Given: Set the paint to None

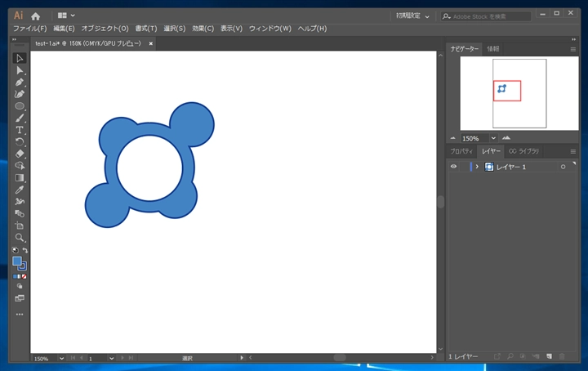Looking at the screenshot, I should click(24, 277).
